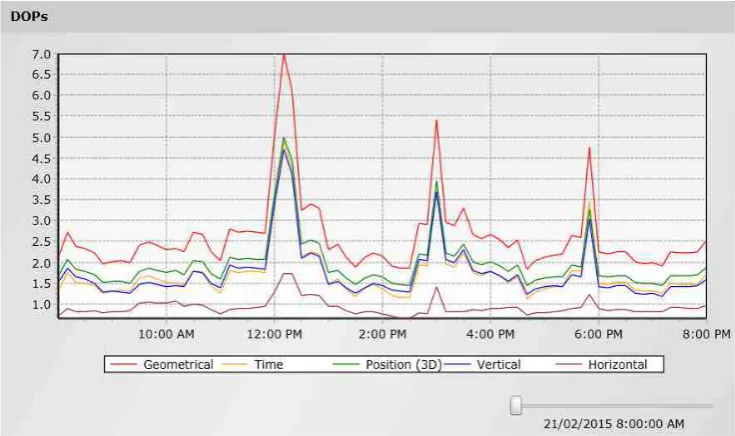Click the 7.0 y-axis label
735x436 pixels.
(x=41, y=54)
